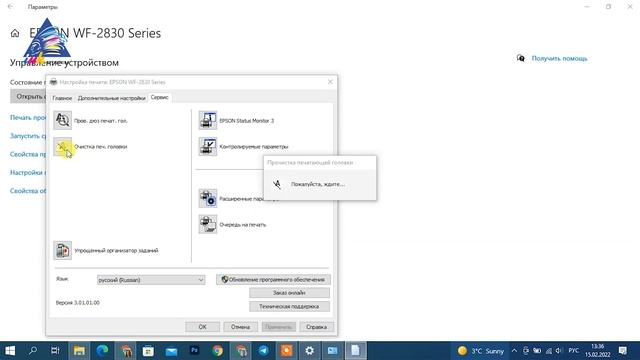Click the nozzle check icon
The height and width of the screenshot is (360, 640).
62,120
